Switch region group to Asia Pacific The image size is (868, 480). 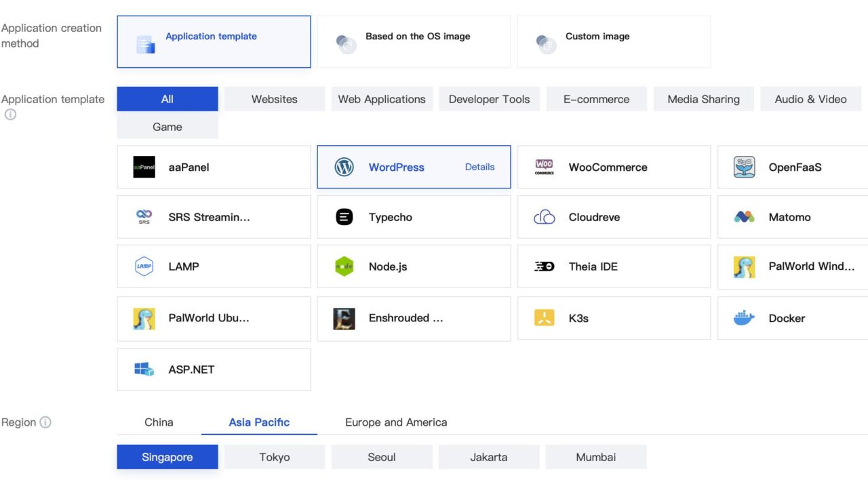pos(259,422)
